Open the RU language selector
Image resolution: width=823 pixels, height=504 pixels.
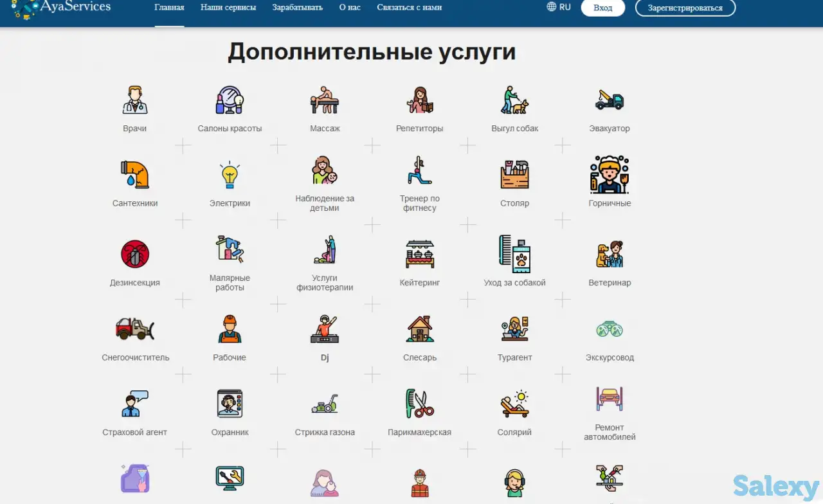pyautogui.click(x=558, y=7)
